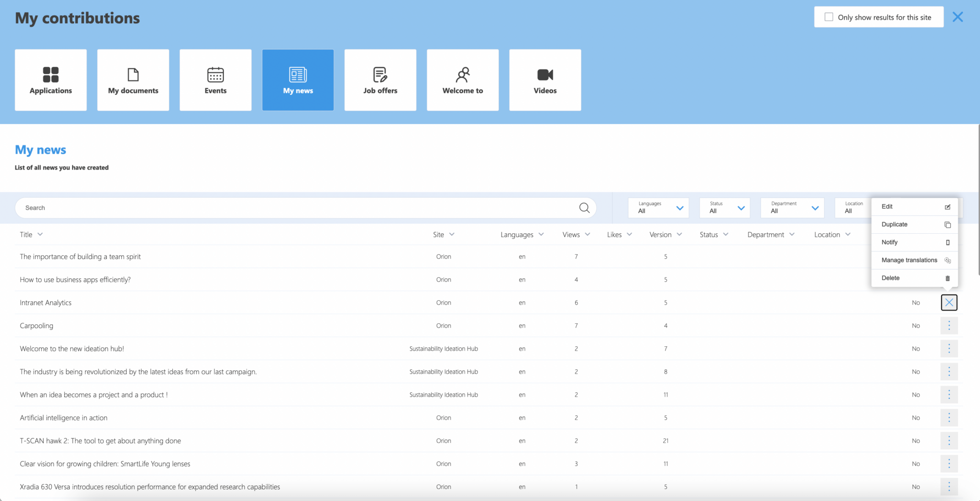Click the search magnifier icon

tap(584, 207)
